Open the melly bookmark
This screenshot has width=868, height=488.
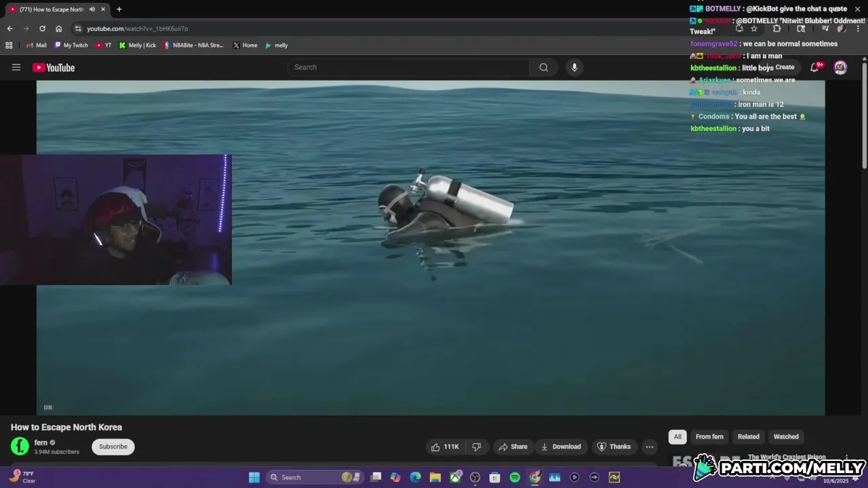tap(277, 45)
